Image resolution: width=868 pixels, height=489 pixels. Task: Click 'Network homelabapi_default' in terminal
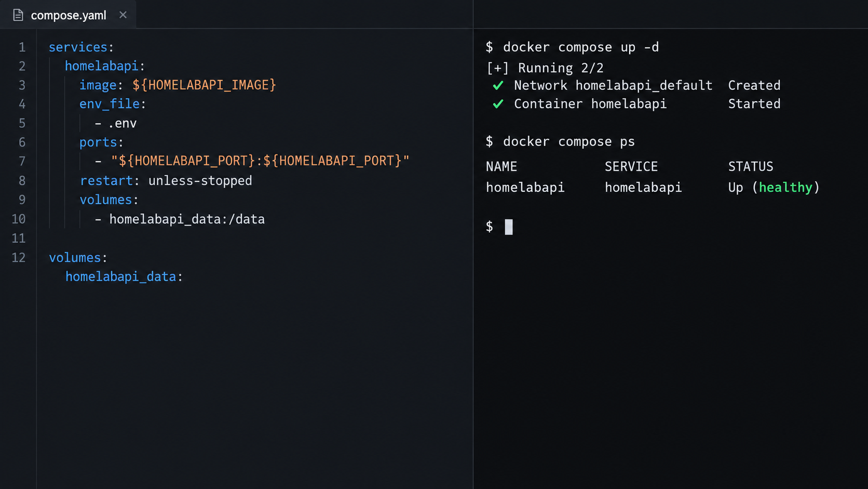click(613, 85)
